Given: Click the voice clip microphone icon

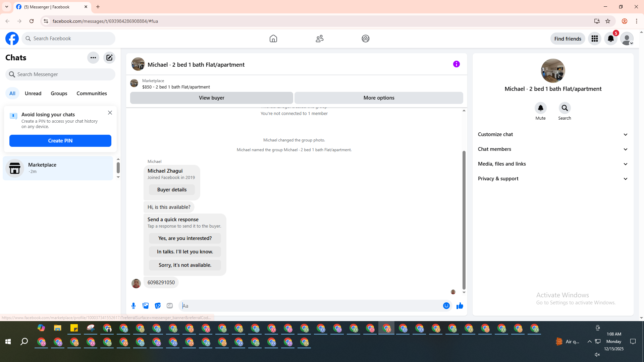Looking at the screenshot, I should tap(133, 306).
